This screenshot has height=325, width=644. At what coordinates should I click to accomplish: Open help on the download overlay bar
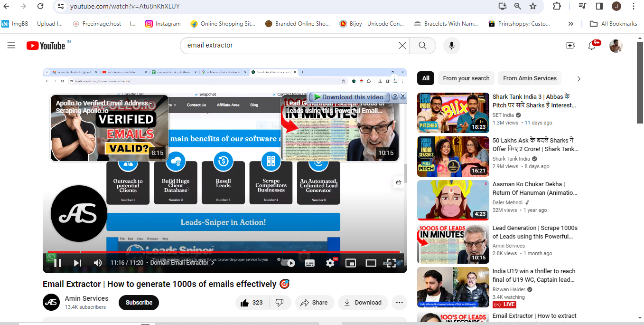click(394, 96)
